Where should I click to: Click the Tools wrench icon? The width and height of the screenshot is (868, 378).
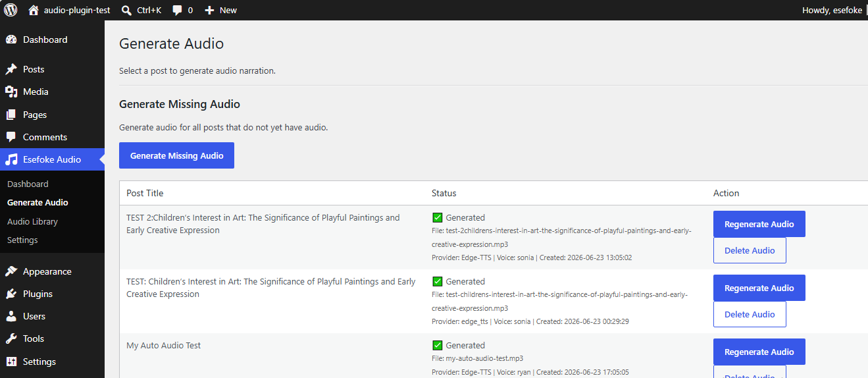11,338
